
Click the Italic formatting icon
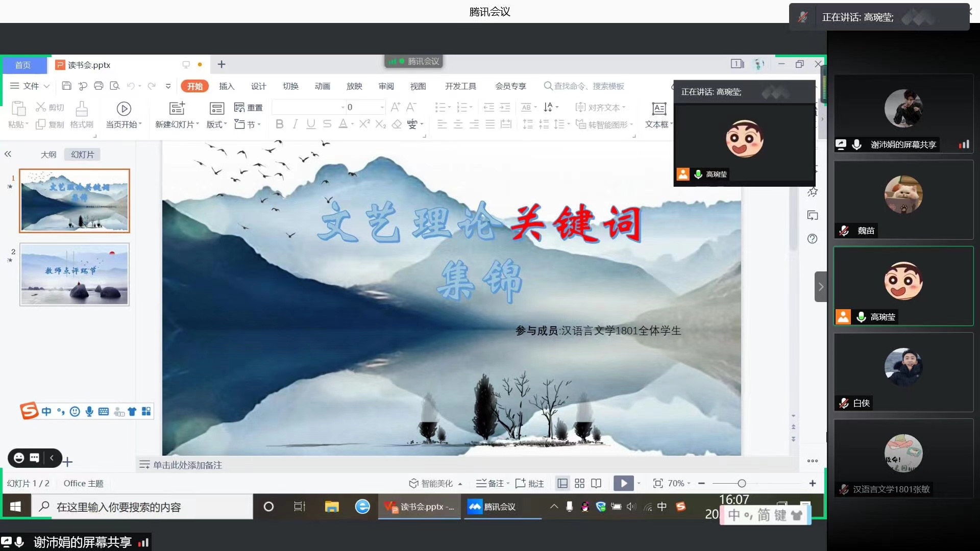[x=295, y=124]
